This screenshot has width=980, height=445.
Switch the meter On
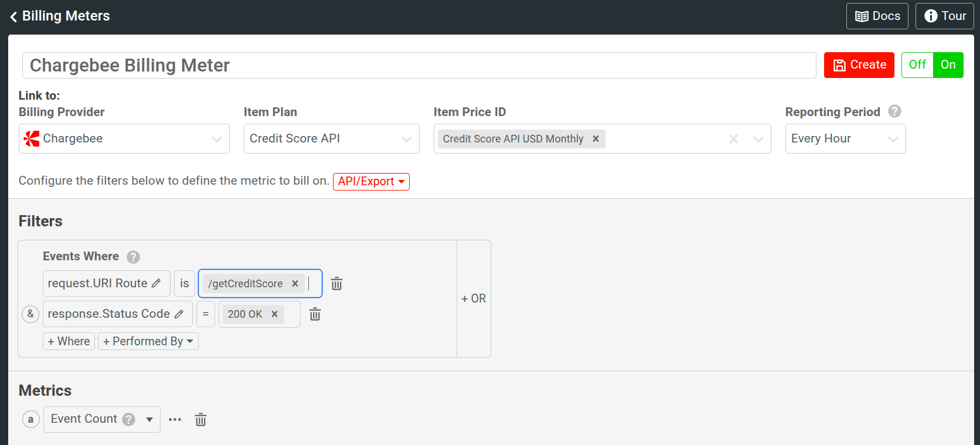[948, 64]
